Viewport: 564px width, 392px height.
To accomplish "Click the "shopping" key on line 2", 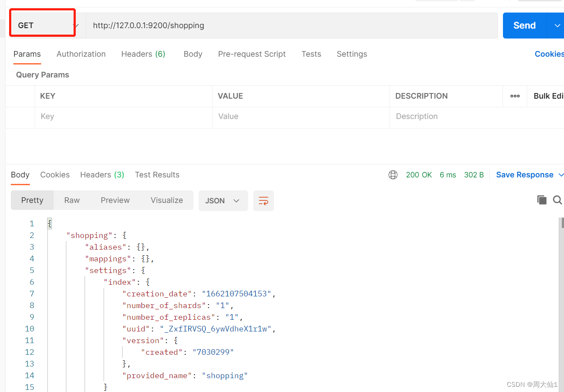I will point(89,235).
